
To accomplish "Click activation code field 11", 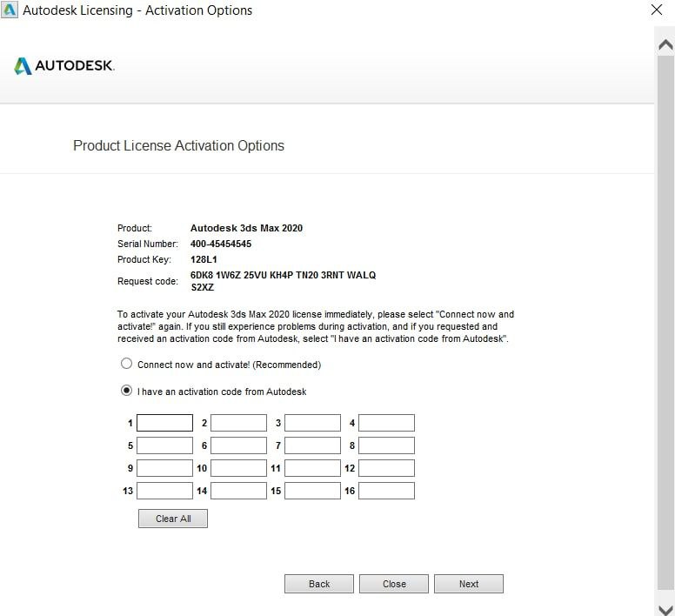I will tap(312, 468).
